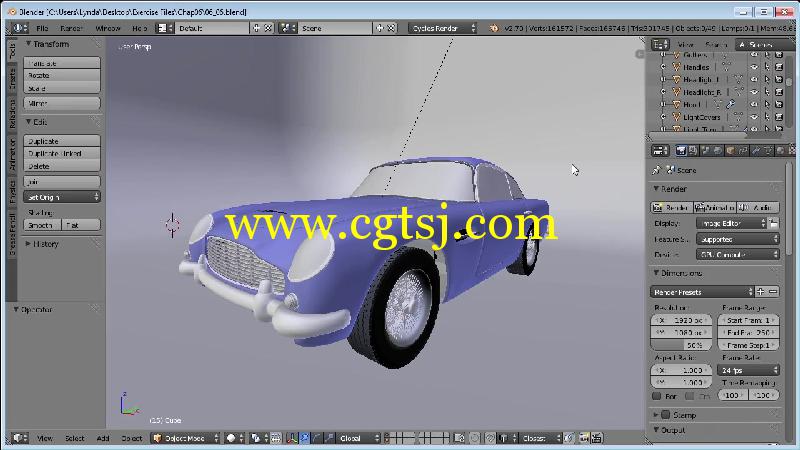Open the Constraints properties tab icon
The height and width of the screenshot is (450, 800).
click(743, 151)
